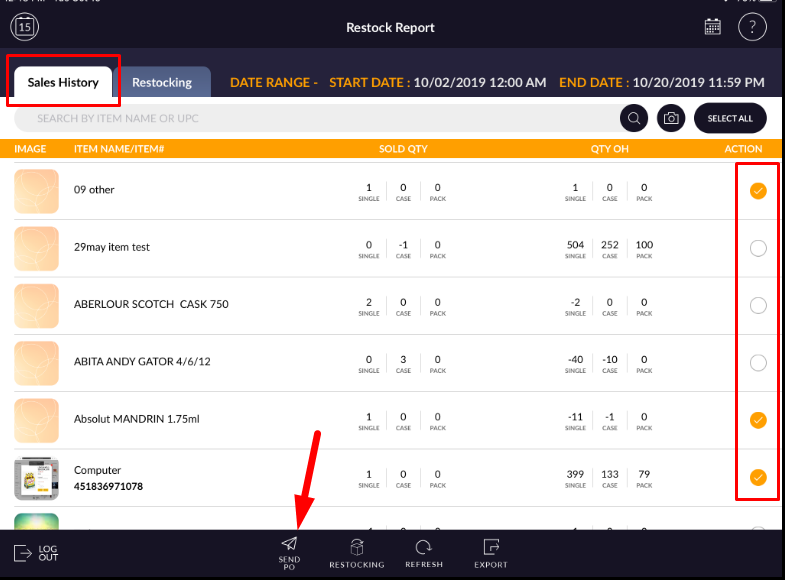This screenshot has height=580, width=785.
Task: Export the restock report
Action: (x=490, y=547)
